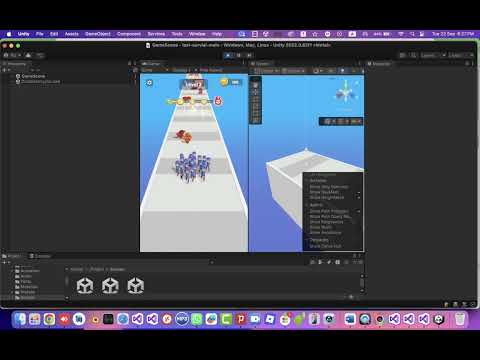Open the Assets menu
The height and width of the screenshot is (360, 480).
pyautogui.click(x=72, y=34)
